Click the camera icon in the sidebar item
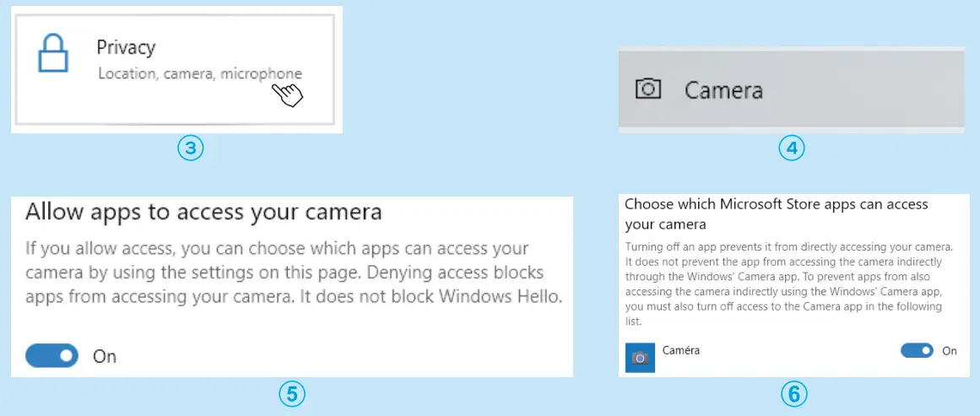Screen dimensions: 980x416 pyautogui.click(x=647, y=89)
